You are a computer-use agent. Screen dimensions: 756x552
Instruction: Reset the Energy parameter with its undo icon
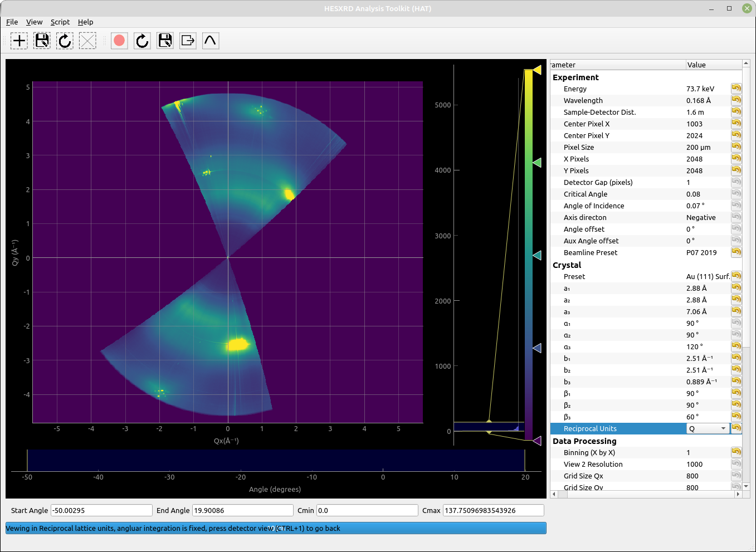[x=736, y=89]
